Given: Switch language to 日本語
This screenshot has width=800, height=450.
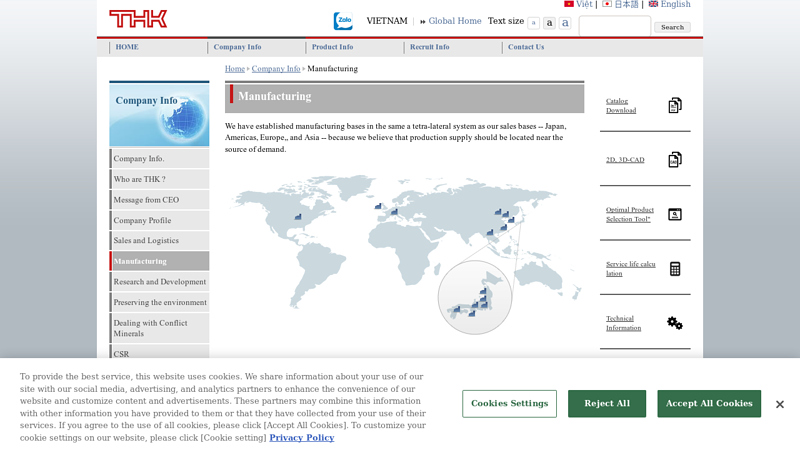Looking at the screenshot, I should (x=626, y=4).
